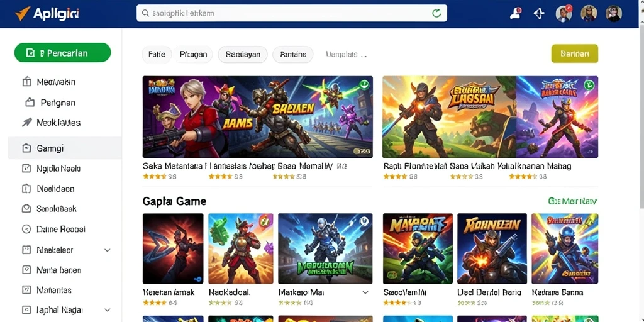Click the four-point star icon in header

(539, 14)
